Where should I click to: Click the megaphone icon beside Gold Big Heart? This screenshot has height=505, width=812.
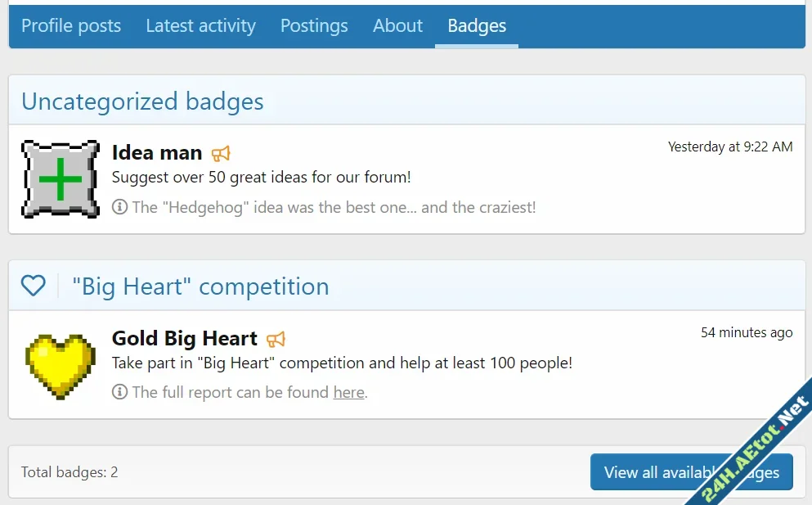(276, 339)
